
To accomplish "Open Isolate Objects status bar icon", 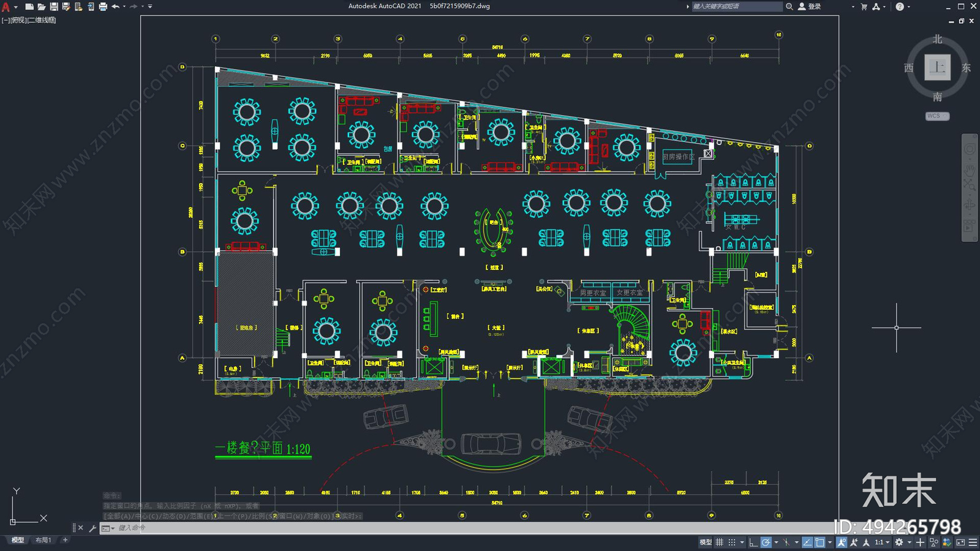I will (x=934, y=542).
